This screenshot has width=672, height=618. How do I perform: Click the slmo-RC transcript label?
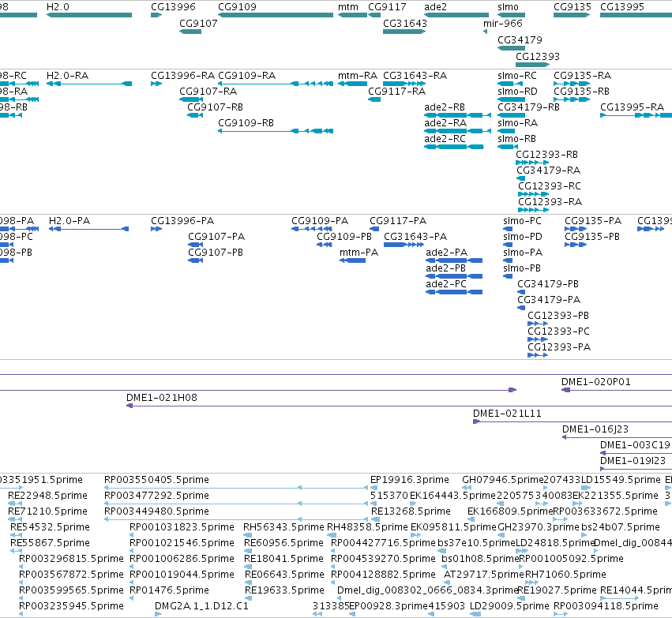[x=517, y=76]
